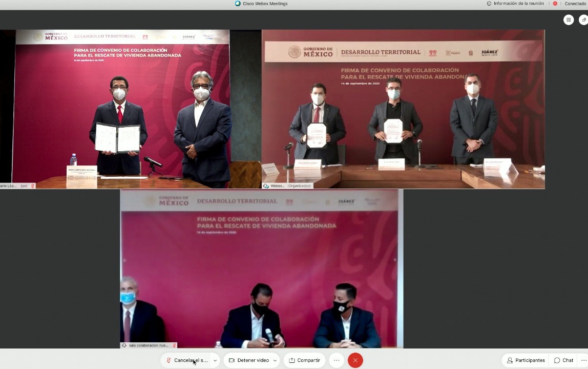Turn off camera with Detener video
The width and height of the screenshot is (588, 369).
(x=249, y=360)
